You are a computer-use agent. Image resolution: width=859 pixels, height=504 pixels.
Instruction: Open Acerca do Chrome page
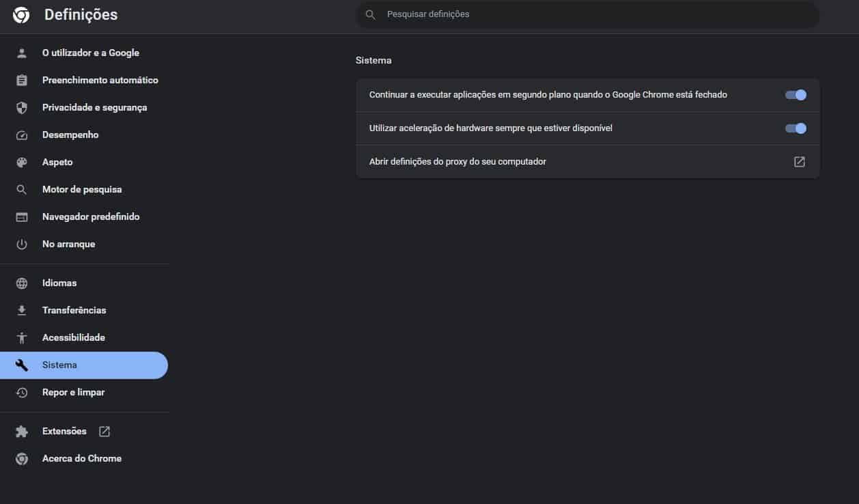tap(82, 458)
